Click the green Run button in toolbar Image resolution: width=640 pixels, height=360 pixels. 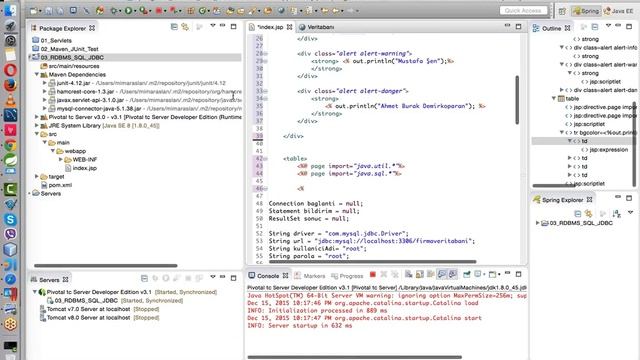[129, 11]
